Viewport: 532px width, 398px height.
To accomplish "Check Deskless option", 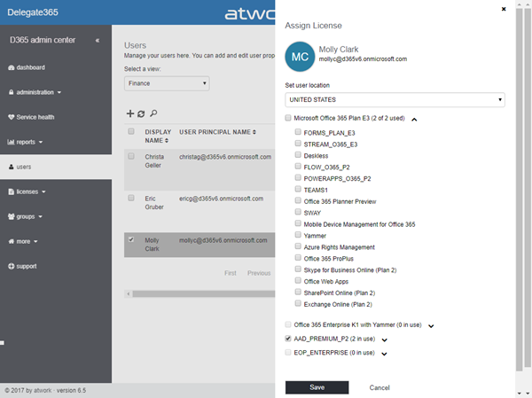I will coord(298,155).
